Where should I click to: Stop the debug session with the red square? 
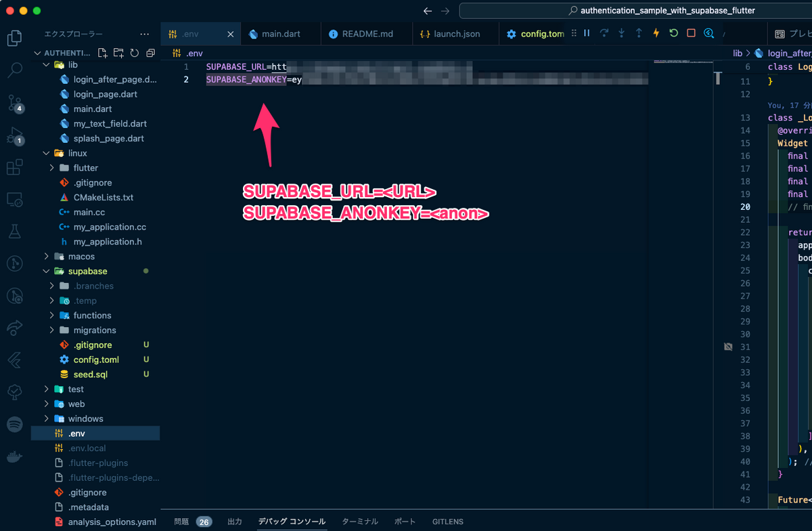click(x=690, y=33)
